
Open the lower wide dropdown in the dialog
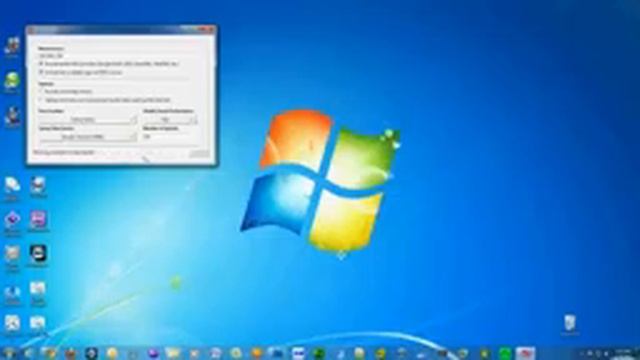(88, 137)
